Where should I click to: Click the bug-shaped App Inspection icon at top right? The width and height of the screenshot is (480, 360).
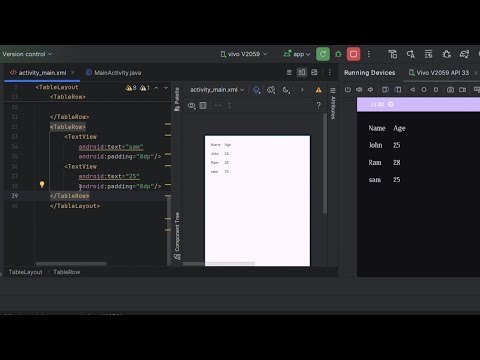coord(446,54)
